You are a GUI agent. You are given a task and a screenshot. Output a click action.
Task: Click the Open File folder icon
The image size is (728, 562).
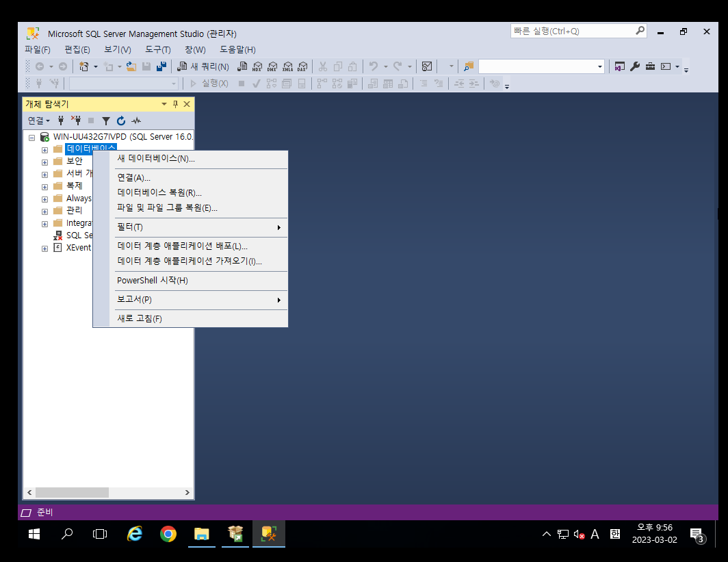tap(131, 66)
